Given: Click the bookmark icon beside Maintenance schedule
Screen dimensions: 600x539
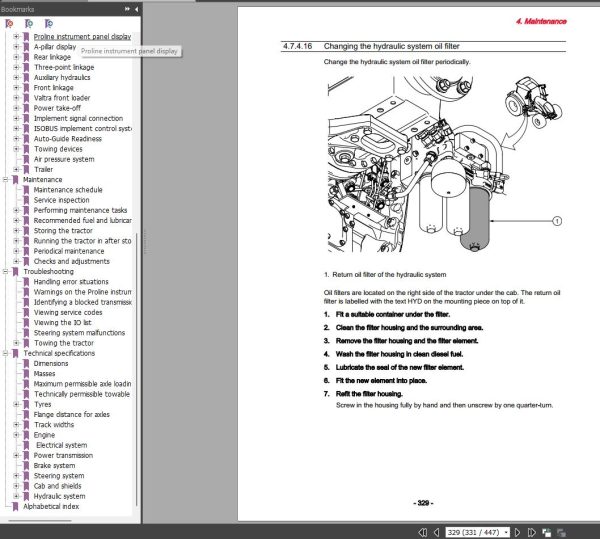Looking at the screenshot, I should (x=26, y=190).
